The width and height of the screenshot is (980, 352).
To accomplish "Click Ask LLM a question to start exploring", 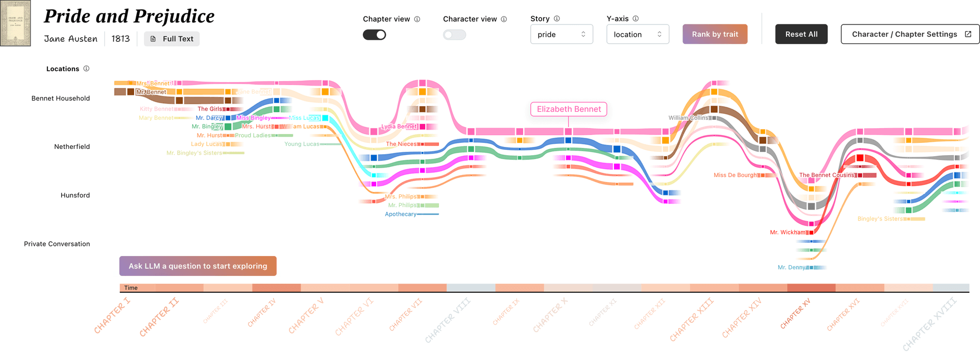I will [x=198, y=266].
